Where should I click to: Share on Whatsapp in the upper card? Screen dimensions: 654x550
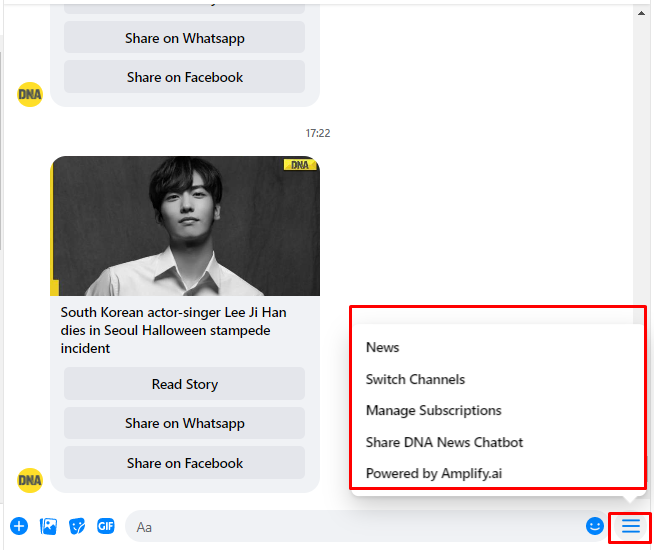184,38
